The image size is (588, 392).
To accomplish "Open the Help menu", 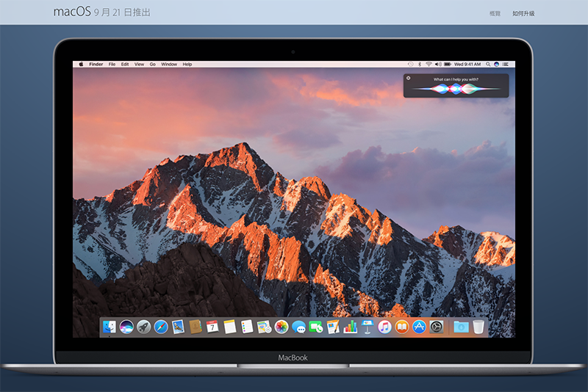I will [187, 64].
